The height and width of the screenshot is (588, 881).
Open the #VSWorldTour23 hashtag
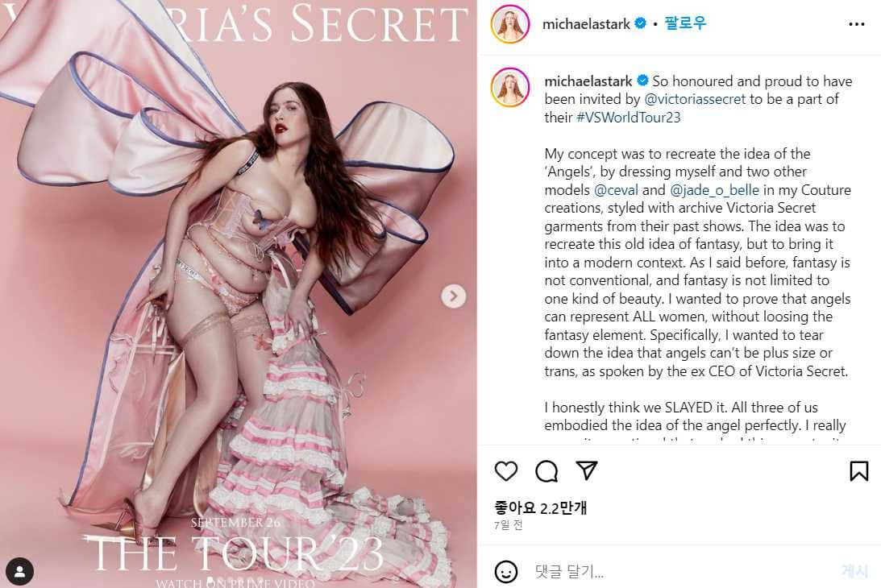(x=629, y=117)
